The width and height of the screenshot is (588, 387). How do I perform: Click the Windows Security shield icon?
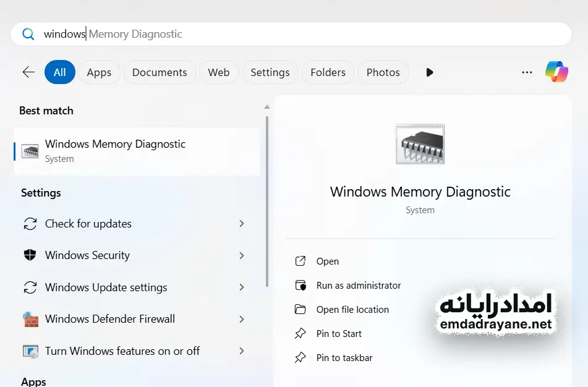pos(30,255)
